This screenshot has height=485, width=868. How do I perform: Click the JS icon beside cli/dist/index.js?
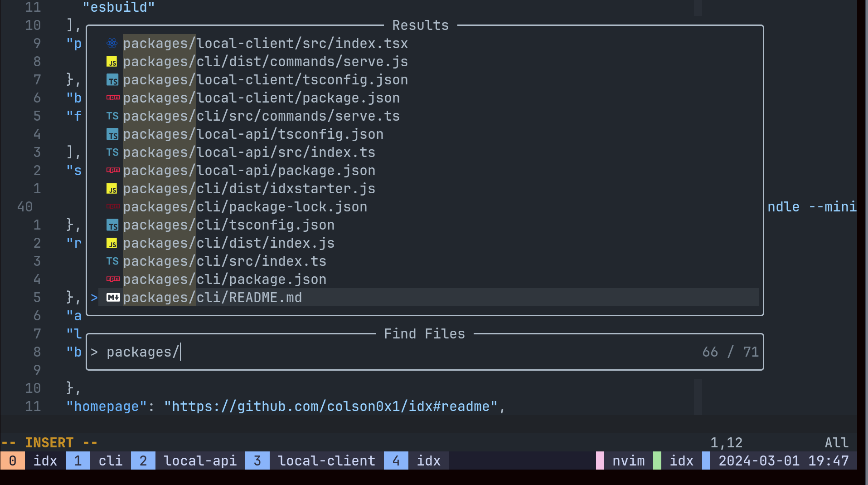coord(112,243)
